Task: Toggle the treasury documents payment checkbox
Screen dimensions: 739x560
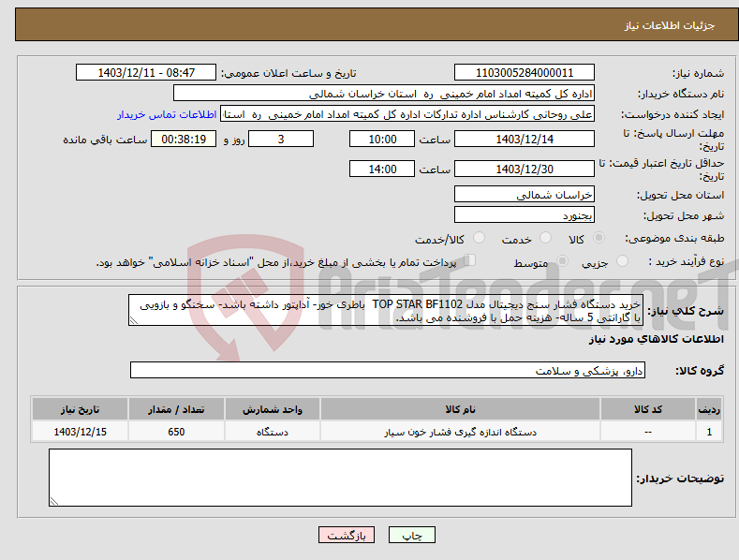Action: click(470, 259)
